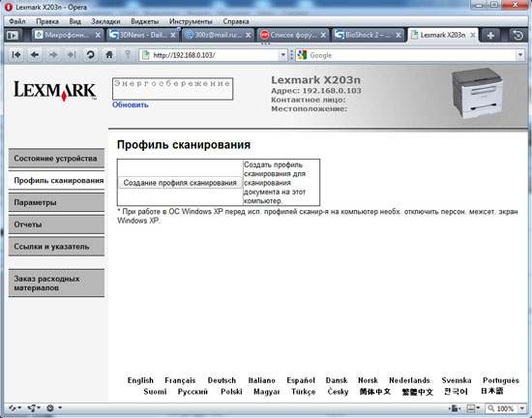Viewport: 532px width, 418px height.
Task: Open Opera Link sync status icon
Action: (x=15, y=408)
